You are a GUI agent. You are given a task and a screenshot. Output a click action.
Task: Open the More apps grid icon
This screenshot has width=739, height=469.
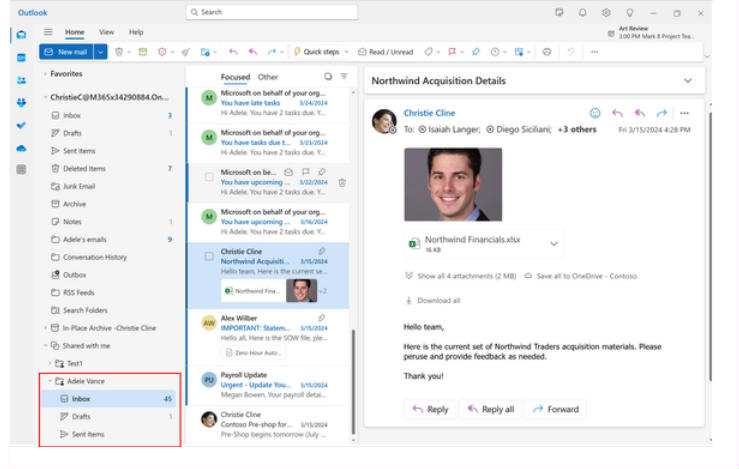[21, 169]
